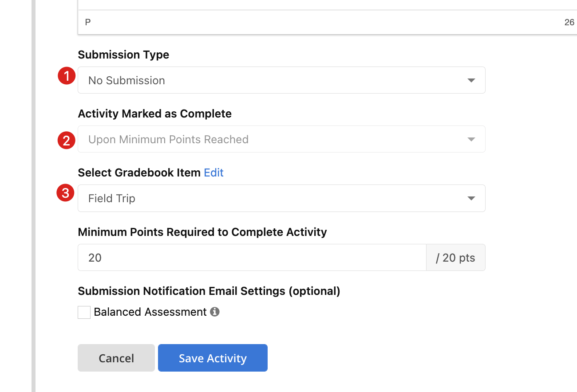Click the Cancel button
This screenshot has height=392, width=577.
[x=116, y=358]
